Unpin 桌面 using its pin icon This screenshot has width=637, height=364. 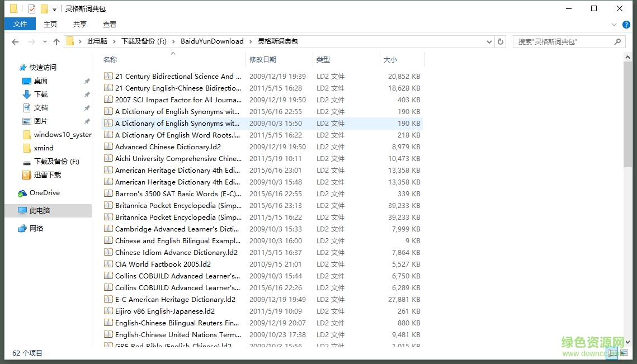coord(87,81)
